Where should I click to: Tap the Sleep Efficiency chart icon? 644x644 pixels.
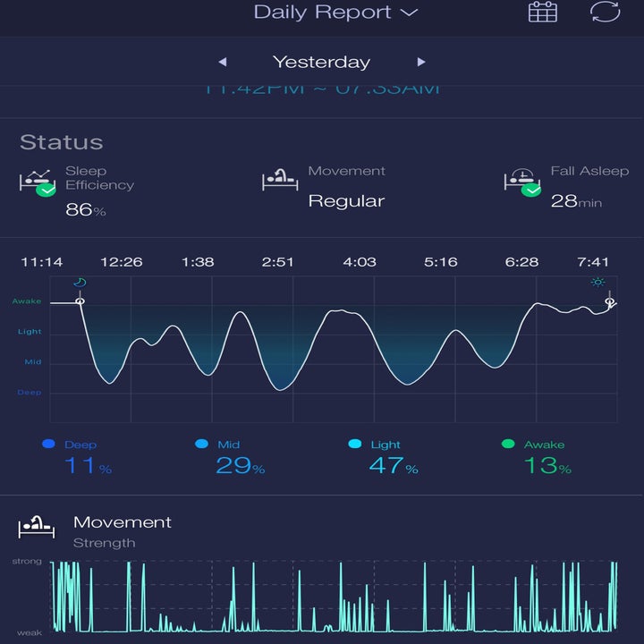(38, 182)
